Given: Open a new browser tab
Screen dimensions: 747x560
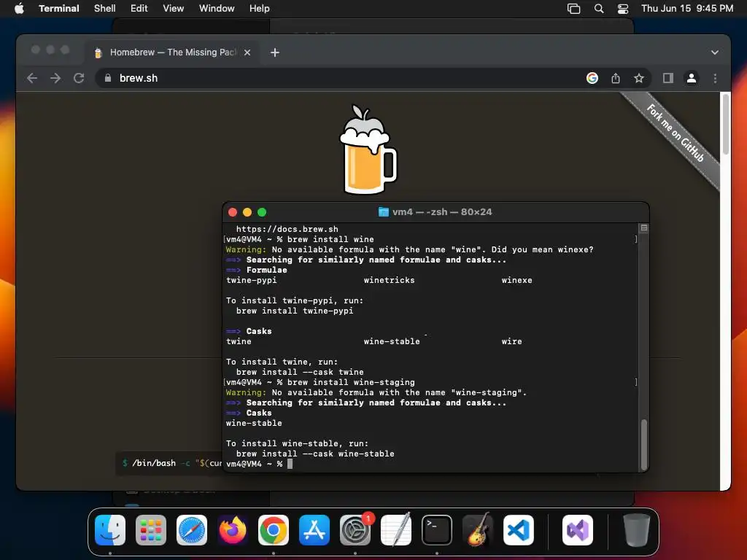Looking at the screenshot, I should click(275, 52).
